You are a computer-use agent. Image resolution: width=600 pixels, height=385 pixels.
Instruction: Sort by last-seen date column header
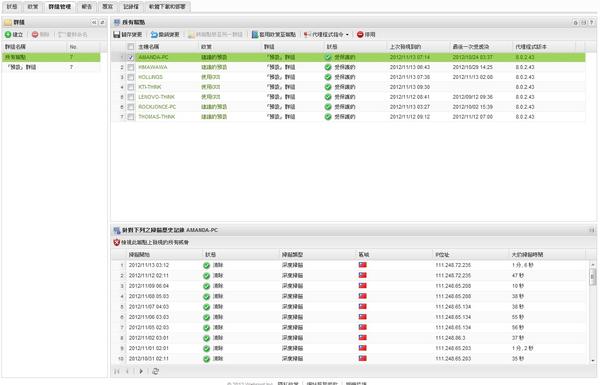(x=418, y=47)
